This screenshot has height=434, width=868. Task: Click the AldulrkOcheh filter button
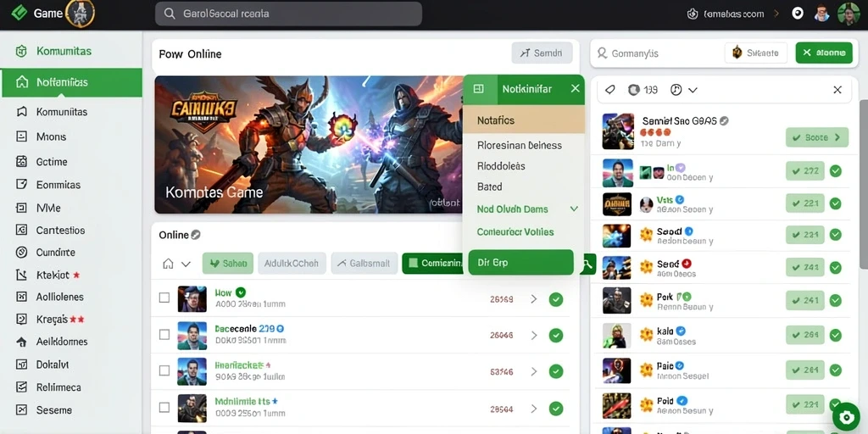(x=292, y=264)
